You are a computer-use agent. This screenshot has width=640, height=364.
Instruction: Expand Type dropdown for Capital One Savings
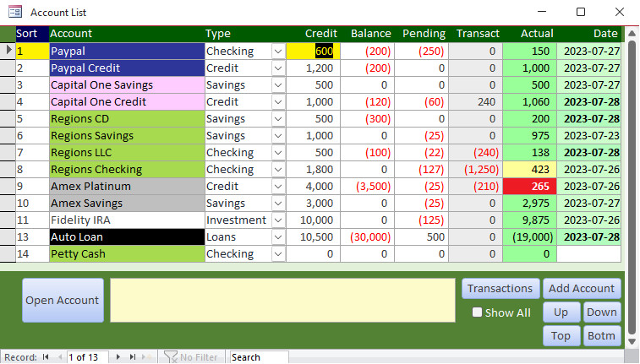click(x=278, y=85)
